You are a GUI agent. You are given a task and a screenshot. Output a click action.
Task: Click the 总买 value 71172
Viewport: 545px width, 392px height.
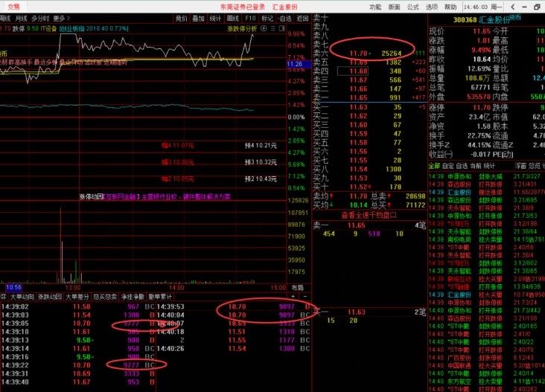(x=415, y=205)
